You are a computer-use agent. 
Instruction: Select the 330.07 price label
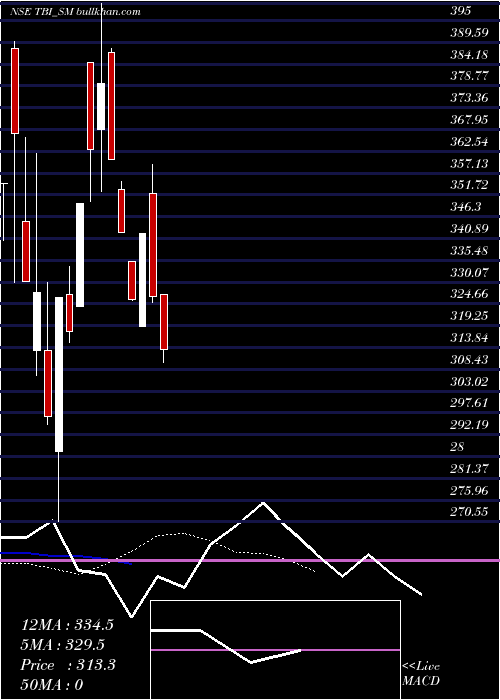pos(469,273)
